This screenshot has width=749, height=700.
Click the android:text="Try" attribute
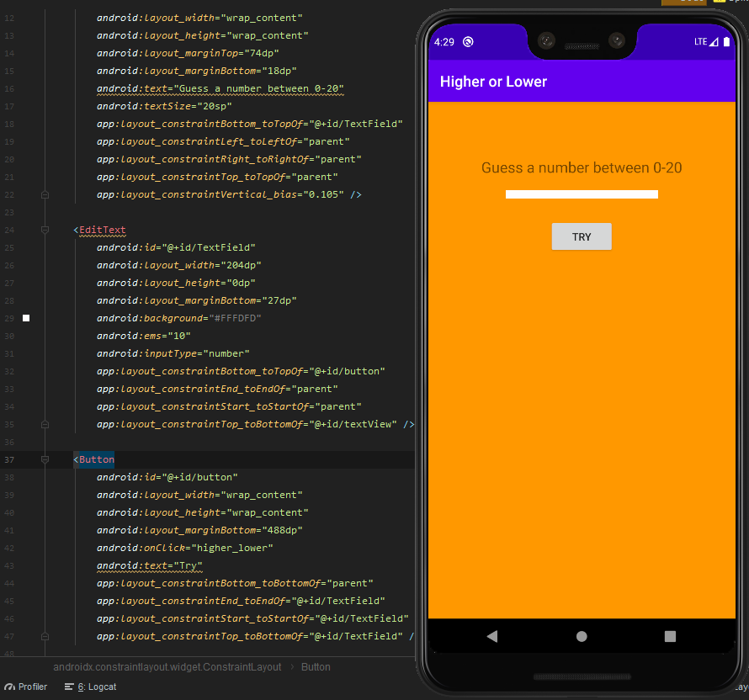click(x=150, y=566)
